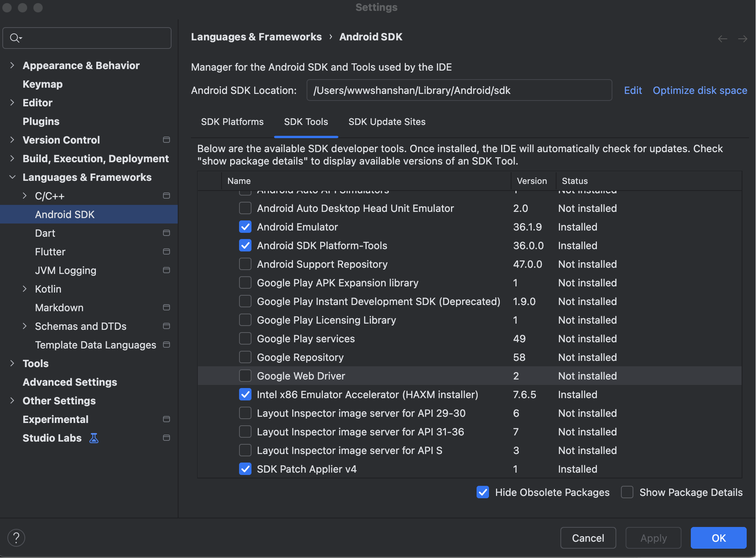This screenshot has height=558, width=756.
Task: Click the Cancel button
Action: coord(588,538)
